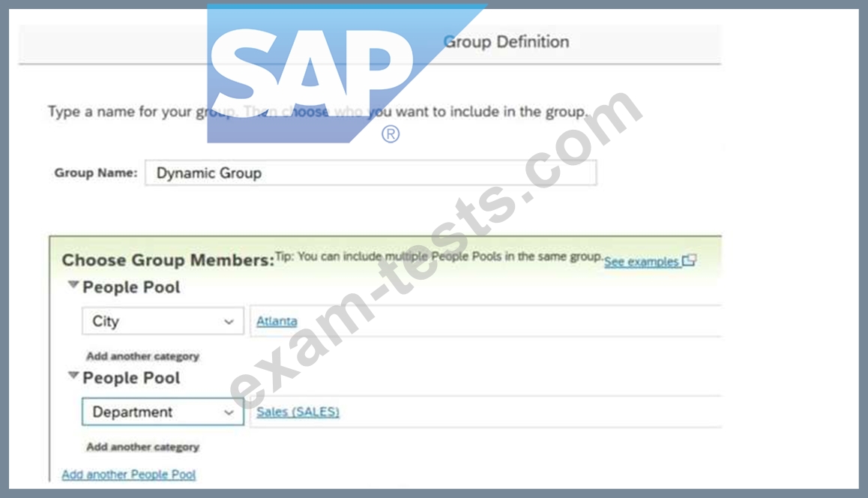Viewport: 868px width, 498px height.
Task: Click the external-link icon beside See examples
Action: tap(689, 260)
